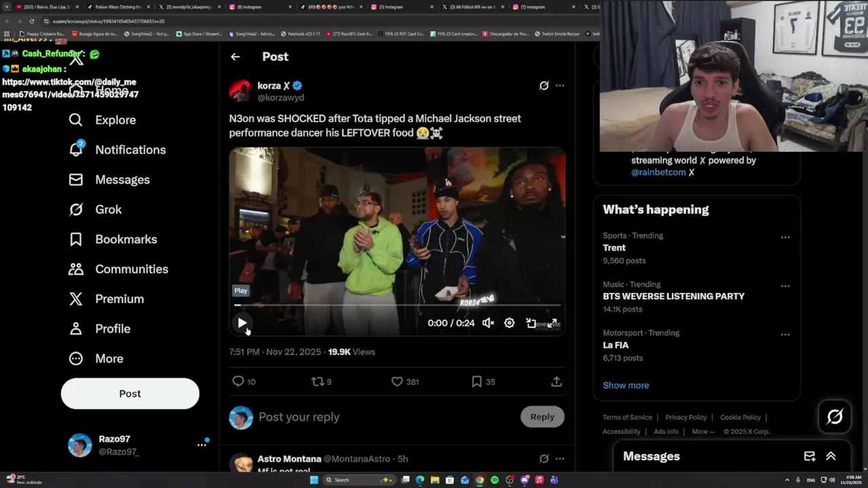
Task: Enter fullscreen on the video player
Action: (552, 323)
